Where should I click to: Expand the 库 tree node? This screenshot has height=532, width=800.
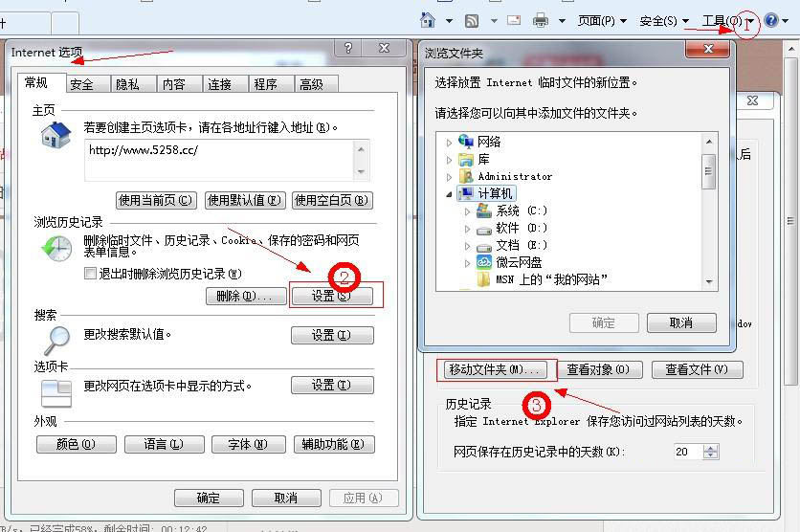pos(449,160)
